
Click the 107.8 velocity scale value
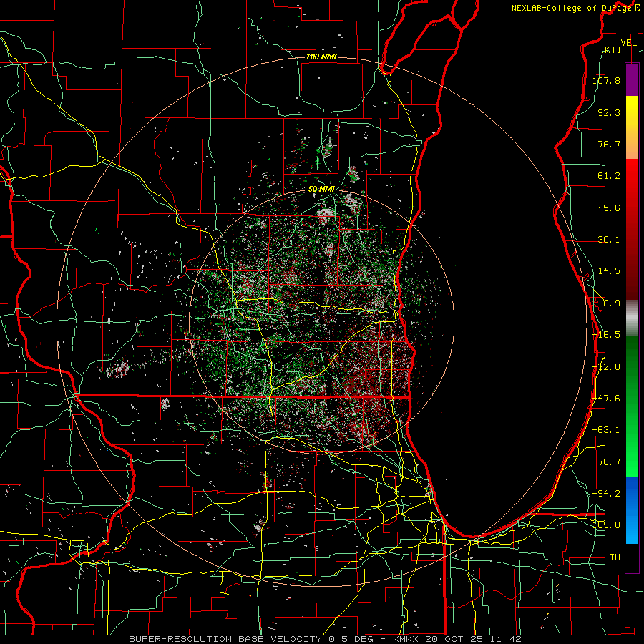(606, 80)
